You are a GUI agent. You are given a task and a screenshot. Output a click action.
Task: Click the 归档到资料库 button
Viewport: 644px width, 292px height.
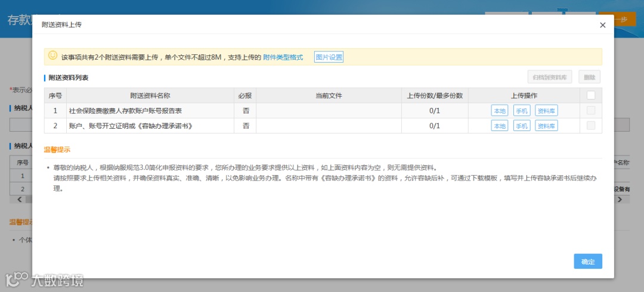(x=550, y=77)
